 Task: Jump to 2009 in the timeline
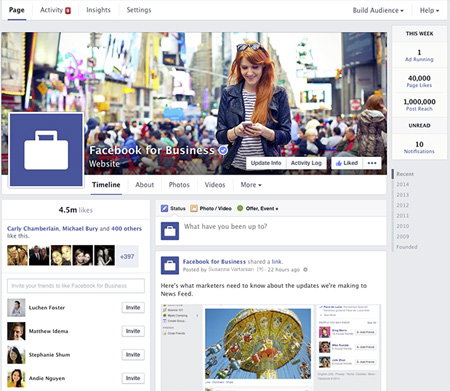tap(403, 236)
